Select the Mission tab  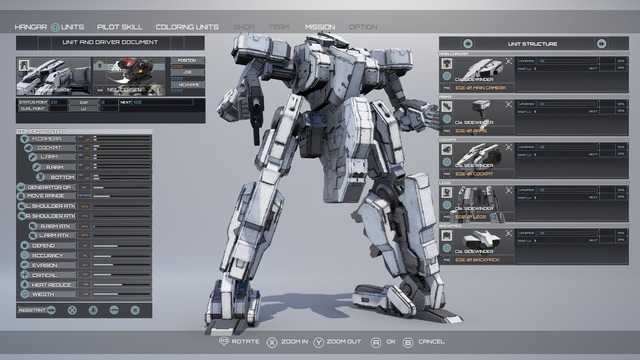[320, 27]
